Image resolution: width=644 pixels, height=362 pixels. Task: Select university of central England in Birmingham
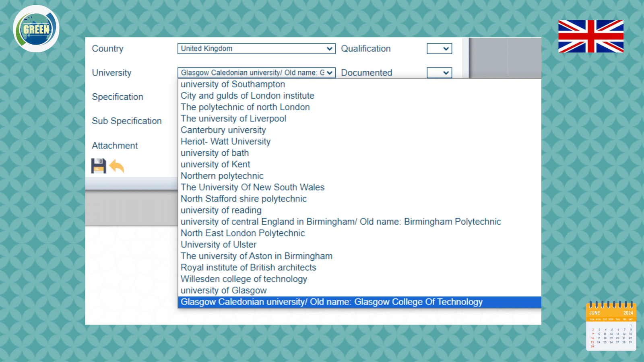click(341, 222)
